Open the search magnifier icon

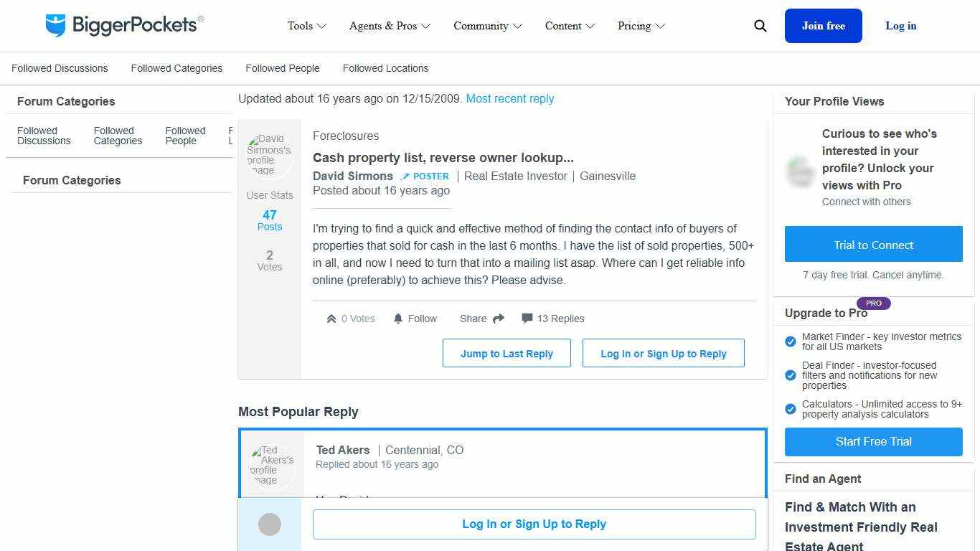pos(760,26)
